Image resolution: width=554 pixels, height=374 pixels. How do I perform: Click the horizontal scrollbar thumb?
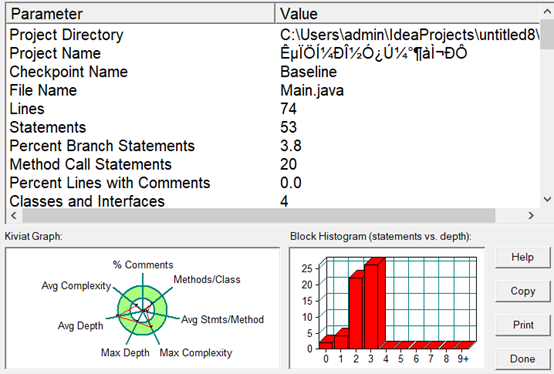pos(259,215)
